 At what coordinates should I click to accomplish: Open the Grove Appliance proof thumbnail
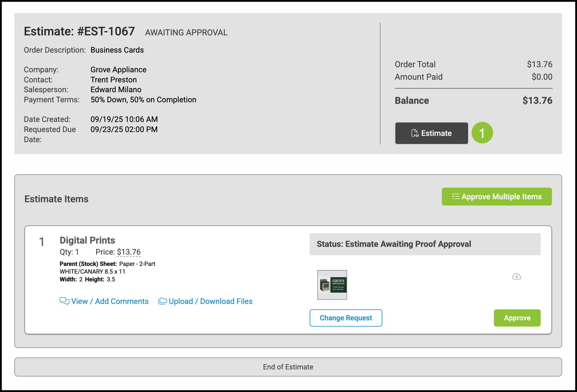pos(332,285)
